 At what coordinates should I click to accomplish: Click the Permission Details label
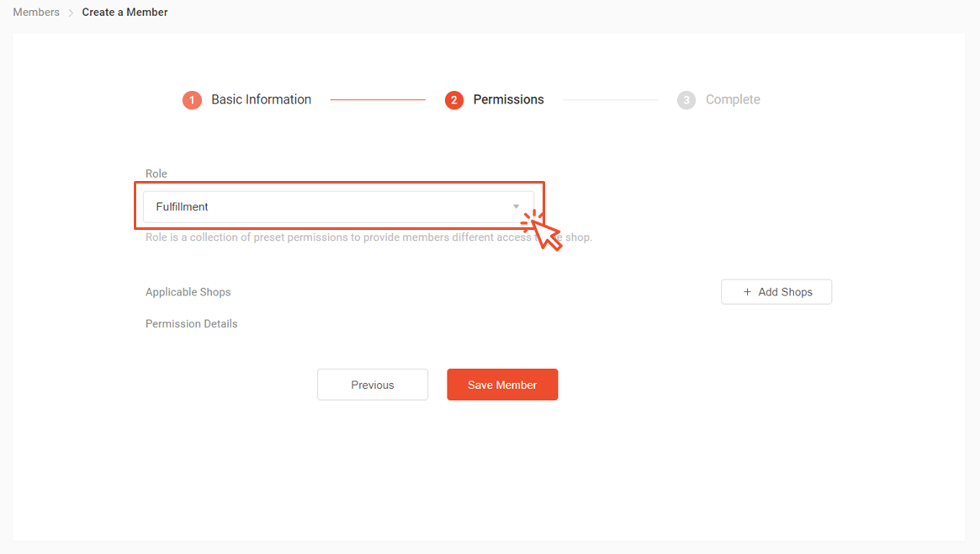tap(191, 324)
